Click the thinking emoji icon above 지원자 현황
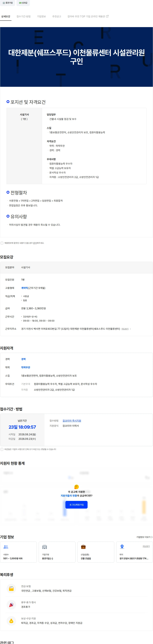Screen dimensions: 153x644 [x=76, y=487]
